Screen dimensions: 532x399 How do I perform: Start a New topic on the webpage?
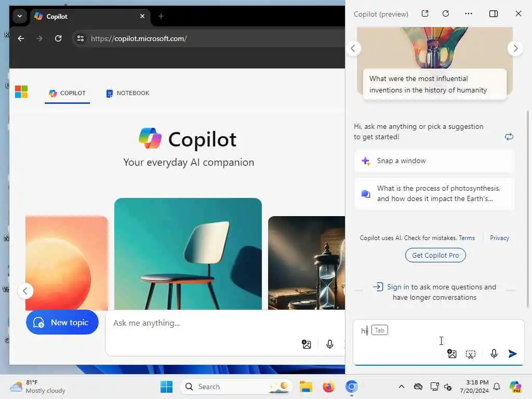[x=62, y=322]
